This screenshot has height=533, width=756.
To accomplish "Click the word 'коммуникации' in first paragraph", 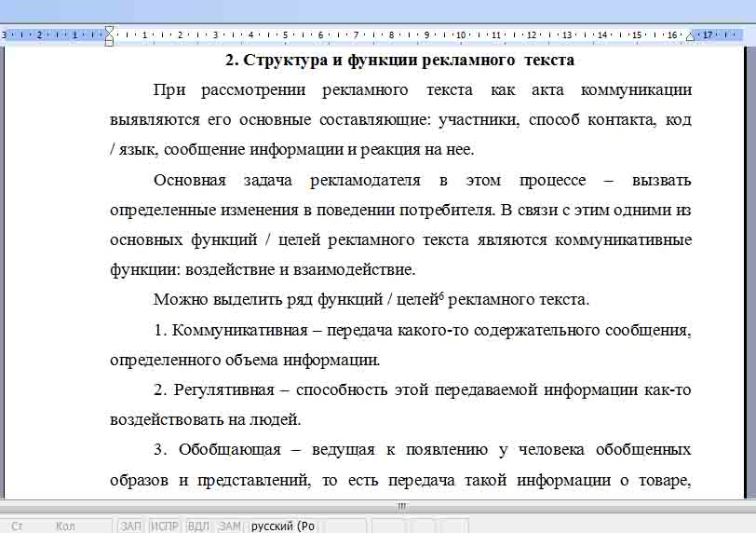I will (x=636, y=90).
